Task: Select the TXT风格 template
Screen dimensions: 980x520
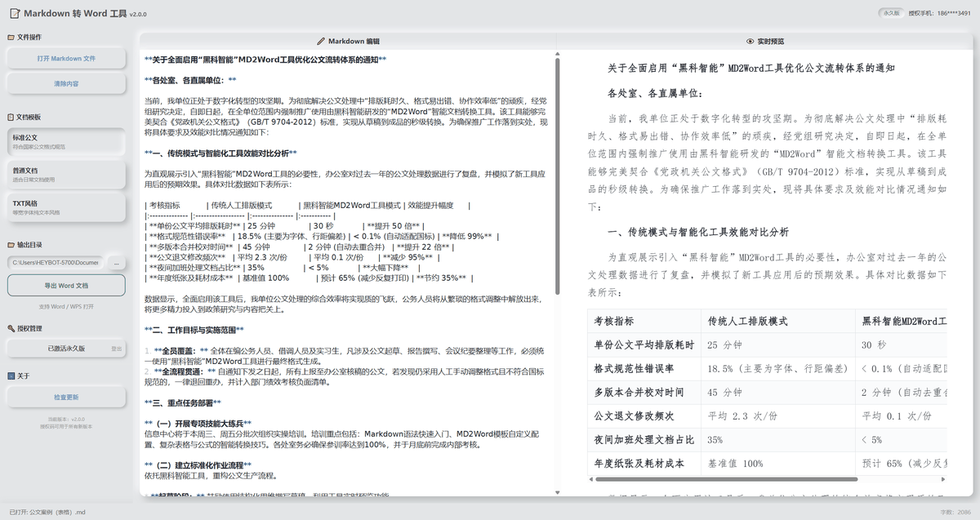Action: [66, 207]
